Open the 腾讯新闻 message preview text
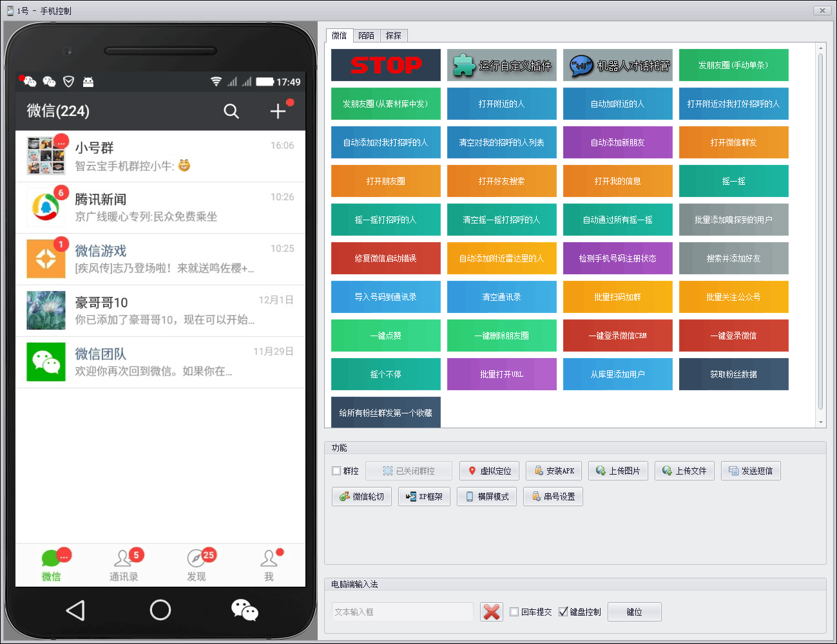Screen dimensions: 837x644 point(146,217)
